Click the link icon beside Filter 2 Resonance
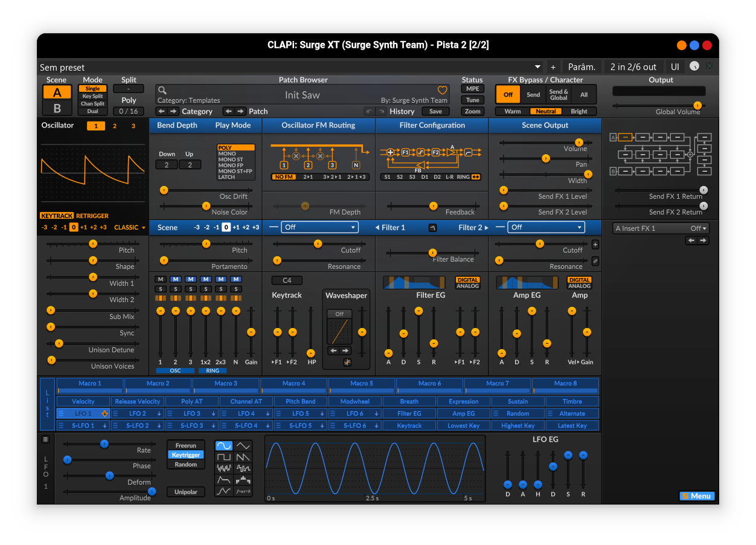This screenshot has height=545, width=756. click(595, 261)
